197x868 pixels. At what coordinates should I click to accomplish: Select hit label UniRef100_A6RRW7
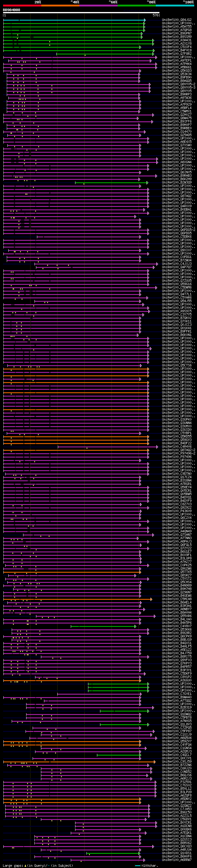[177, 860]
